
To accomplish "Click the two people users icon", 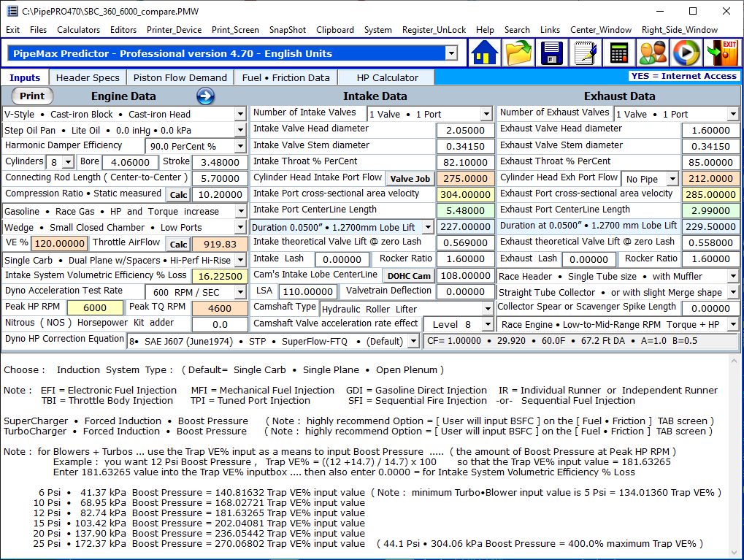I will pos(653,53).
